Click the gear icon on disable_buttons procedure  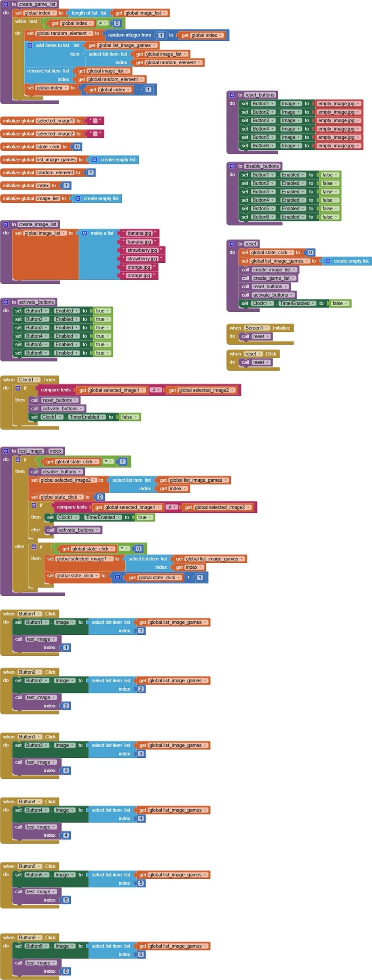pos(232,166)
